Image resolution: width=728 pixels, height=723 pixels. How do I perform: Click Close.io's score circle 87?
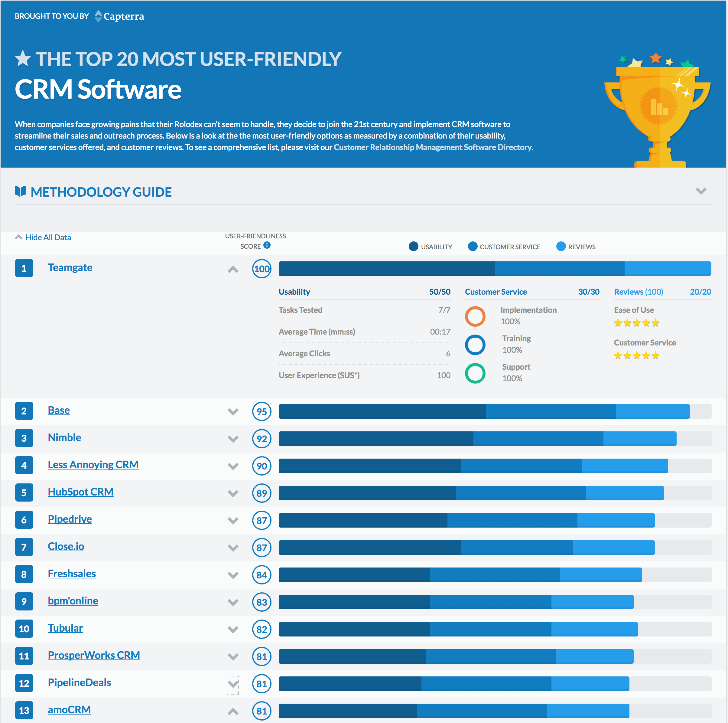pos(262,547)
